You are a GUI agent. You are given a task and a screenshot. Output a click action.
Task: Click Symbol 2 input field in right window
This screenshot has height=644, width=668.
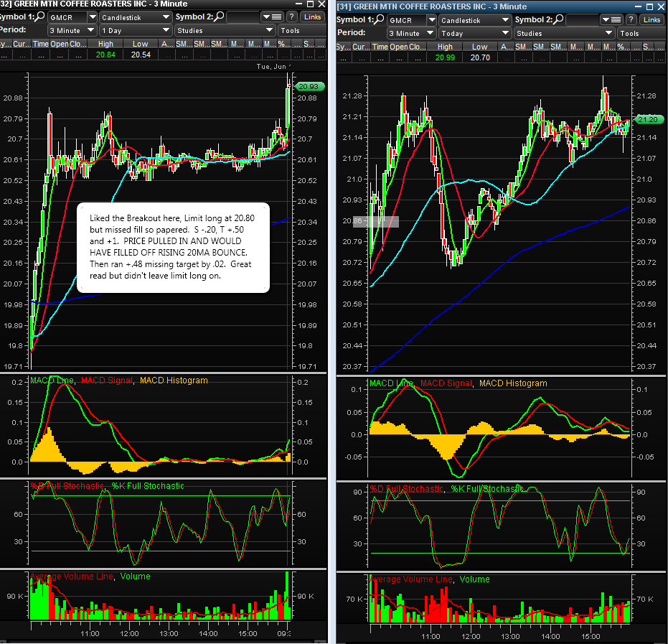[x=583, y=20]
